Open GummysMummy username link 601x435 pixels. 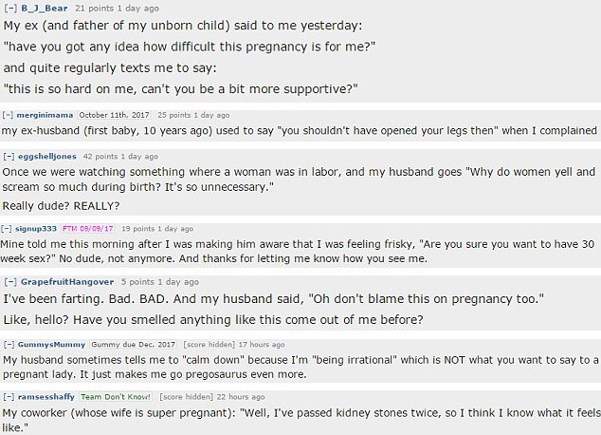(x=52, y=345)
